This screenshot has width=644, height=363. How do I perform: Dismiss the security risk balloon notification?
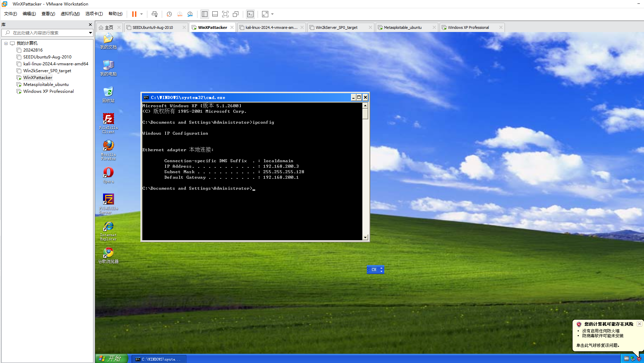point(639,324)
